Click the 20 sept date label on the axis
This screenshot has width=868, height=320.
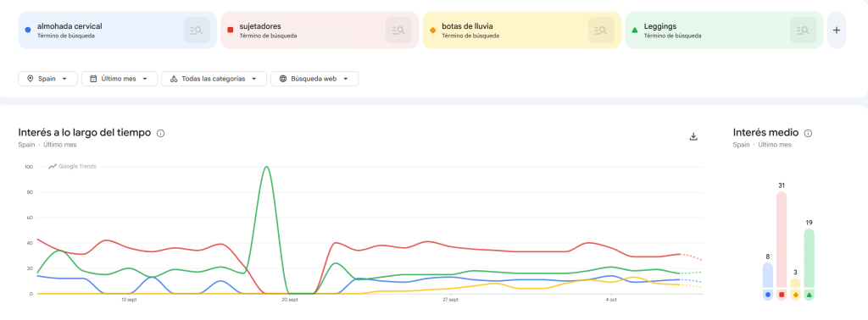290,300
